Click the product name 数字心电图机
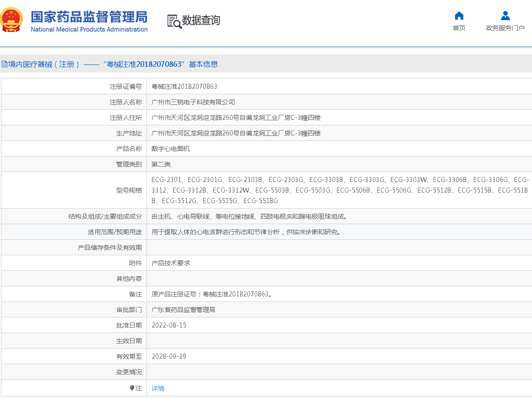The height and width of the screenshot is (398, 532). pyautogui.click(x=171, y=149)
